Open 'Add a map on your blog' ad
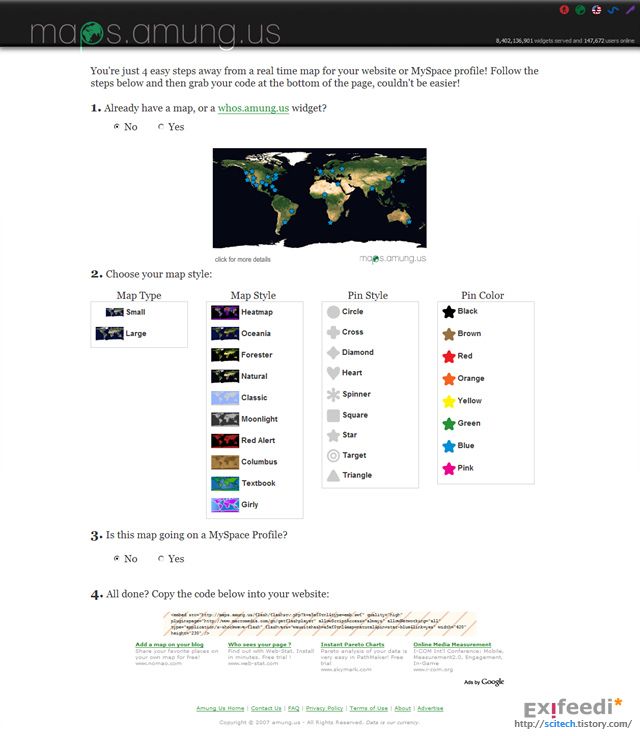 point(170,644)
